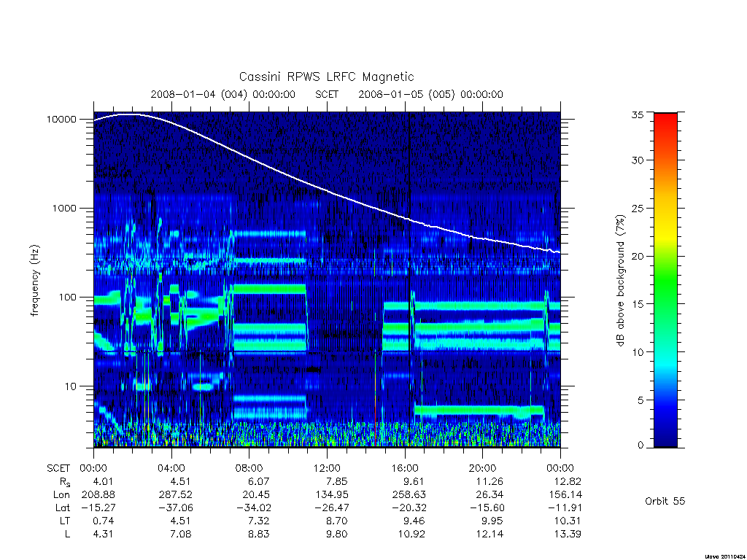
Task: Click the plot title 'Cassini RPWS LRFC Magnetic'
Action: [x=326, y=77]
